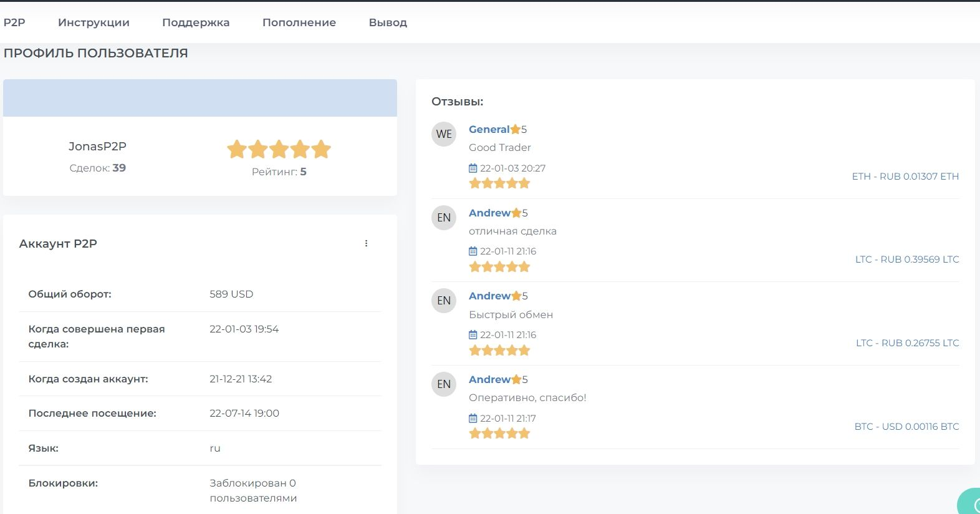This screenshot has width=980, height=514.
Task: Click the WE avatar next to General
Action: tap(444, 134)
